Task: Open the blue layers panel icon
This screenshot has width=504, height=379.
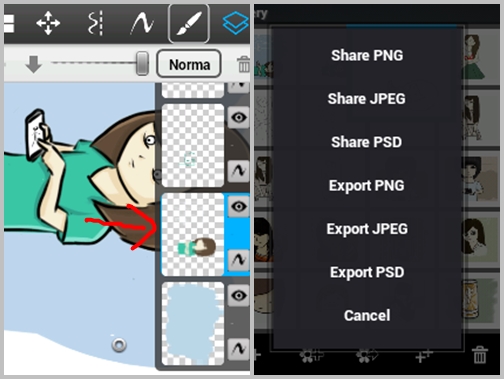Action: tap(235, 23)
